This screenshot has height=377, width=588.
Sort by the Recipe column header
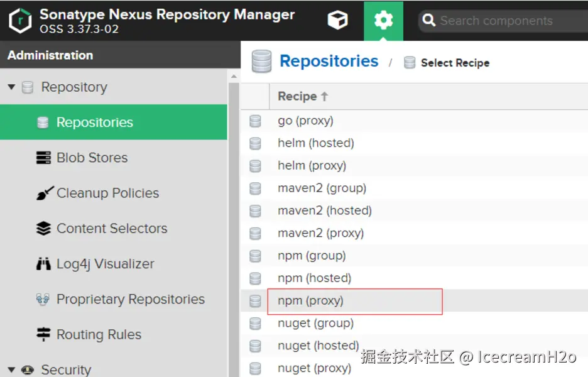click(303, 96)
